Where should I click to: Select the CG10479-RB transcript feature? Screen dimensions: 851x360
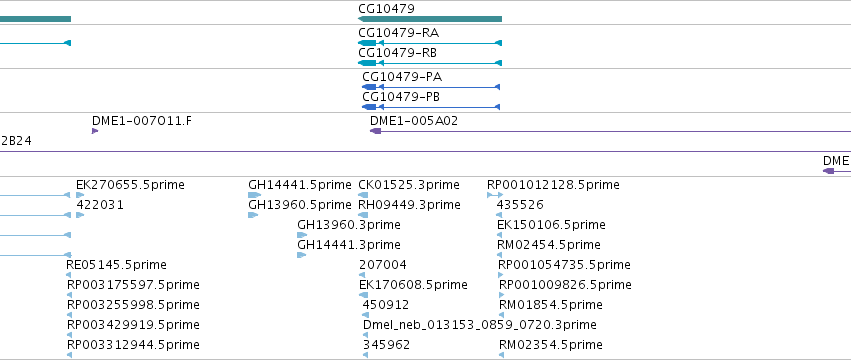(x=430, y=63)
